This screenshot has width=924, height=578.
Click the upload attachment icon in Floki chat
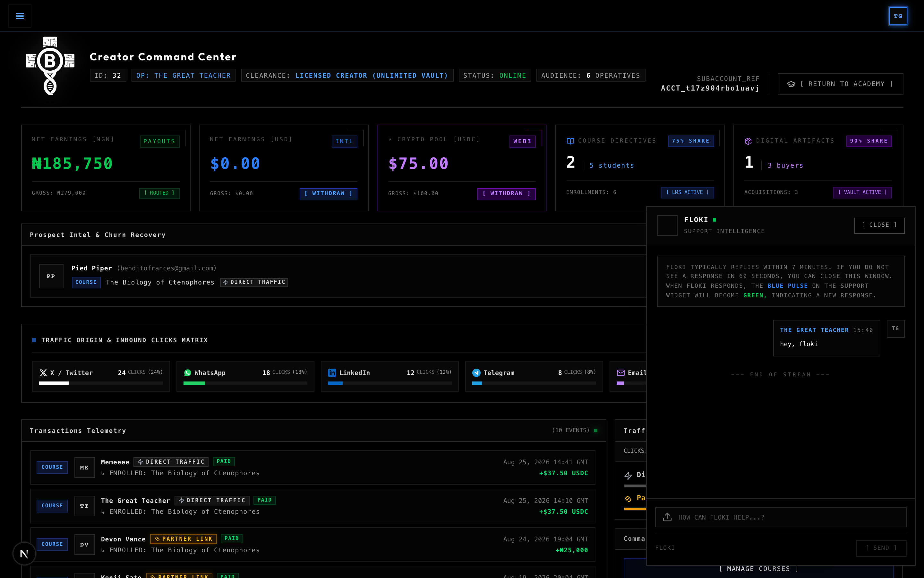(667, 517)
